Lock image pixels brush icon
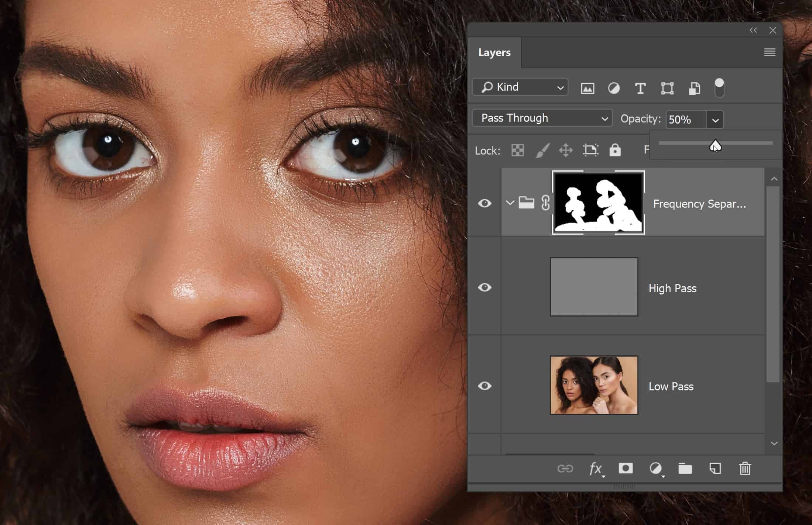 pos(542,150)
